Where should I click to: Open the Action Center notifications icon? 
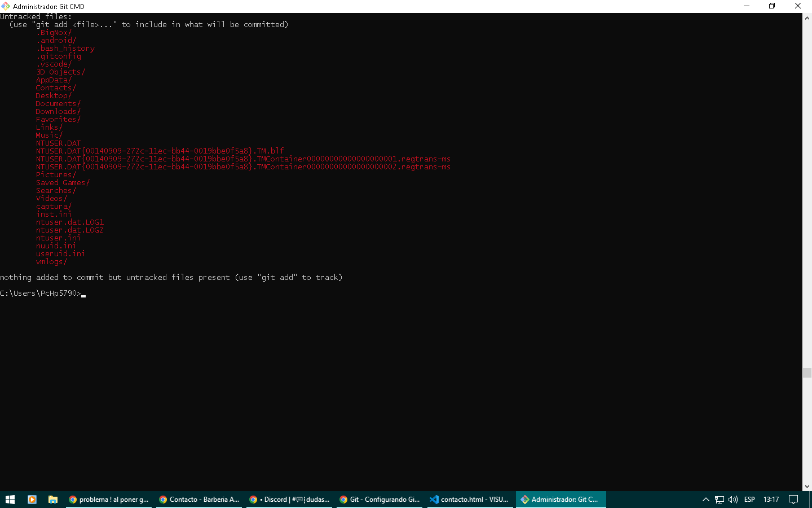point(793,500)
